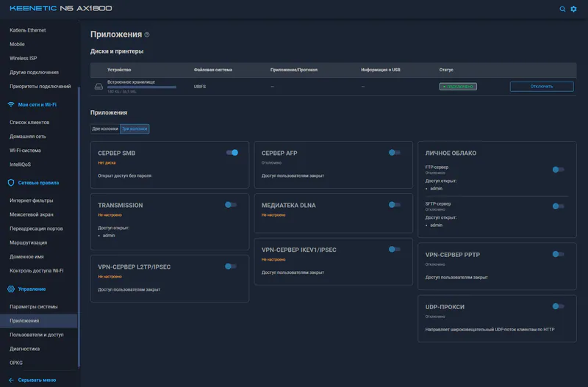Screen dimensions: 588x387
Task: Open Переадресация портов in sidebar
Action: 36,228
